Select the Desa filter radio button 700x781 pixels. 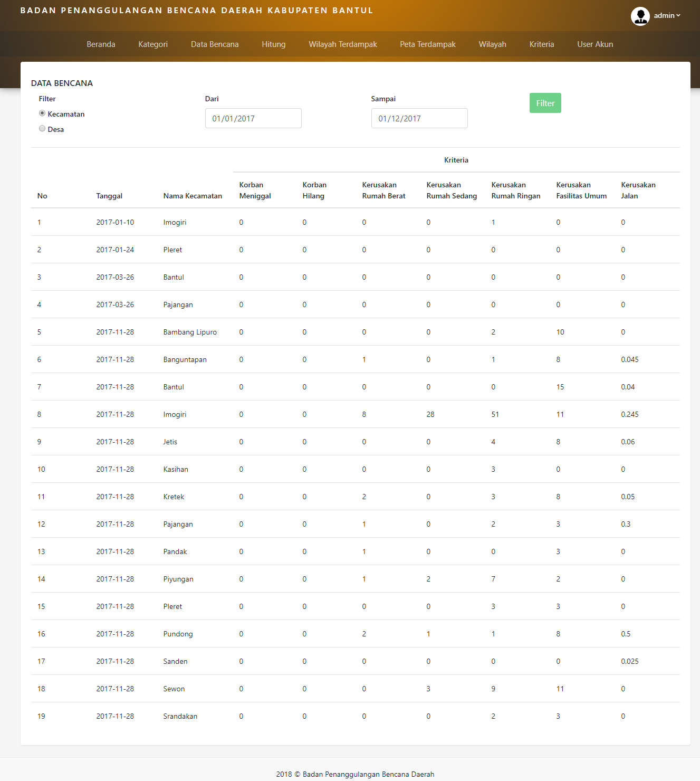42,129
